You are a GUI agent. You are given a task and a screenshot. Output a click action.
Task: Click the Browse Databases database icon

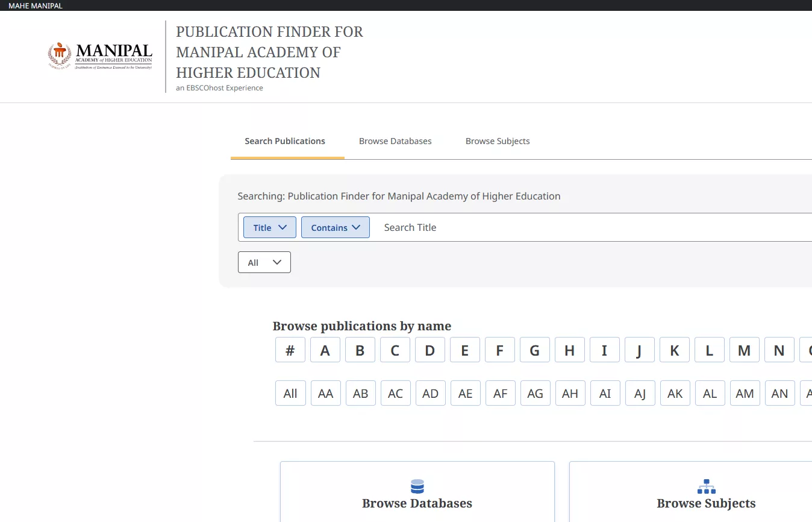click(417, 486)
